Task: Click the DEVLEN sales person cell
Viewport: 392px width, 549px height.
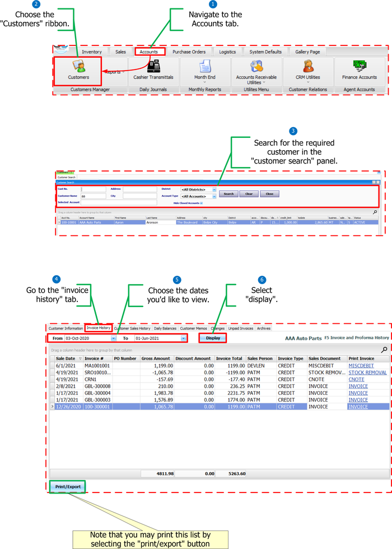Action: tap(261, 365)
